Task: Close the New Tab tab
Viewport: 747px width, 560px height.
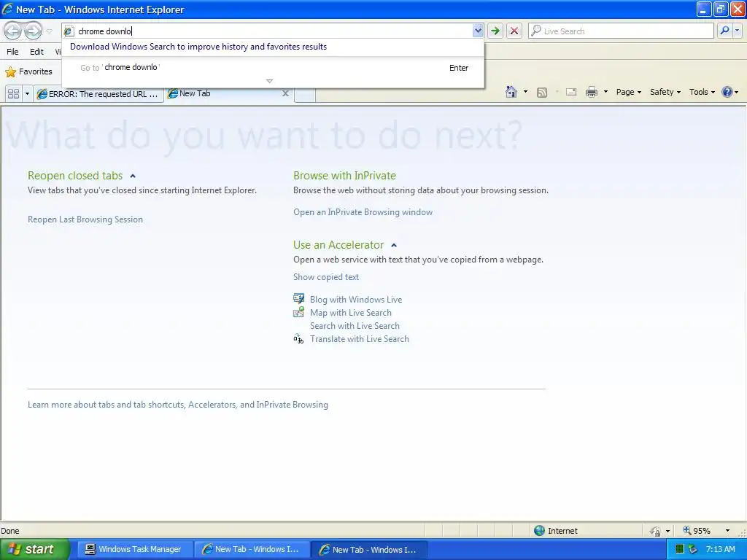Action: pos(285,93)
